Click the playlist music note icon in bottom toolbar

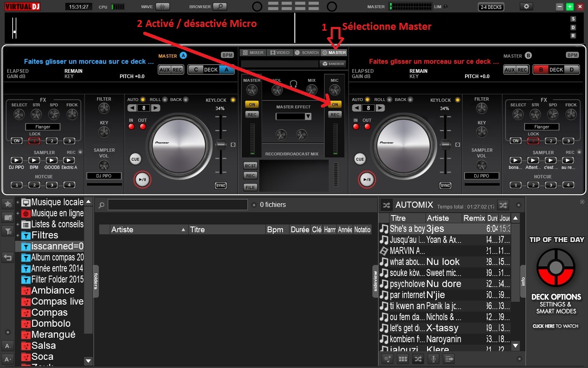click(x=388, y=359)
